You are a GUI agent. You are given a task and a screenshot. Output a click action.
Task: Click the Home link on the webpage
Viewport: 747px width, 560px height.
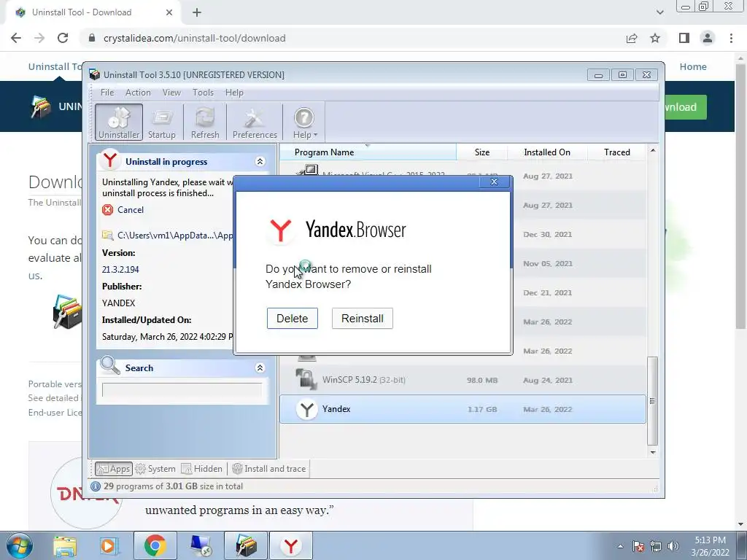(x=693, y=66)
